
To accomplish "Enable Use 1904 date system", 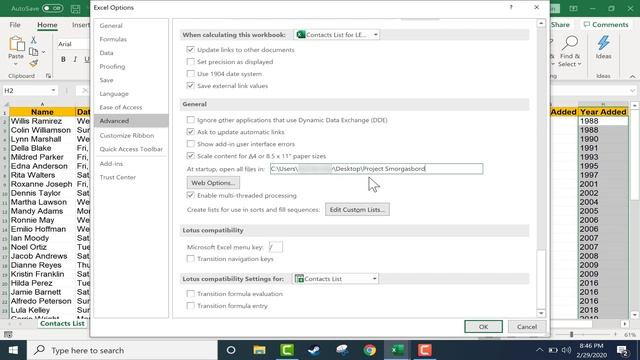I will click(190, 73).
